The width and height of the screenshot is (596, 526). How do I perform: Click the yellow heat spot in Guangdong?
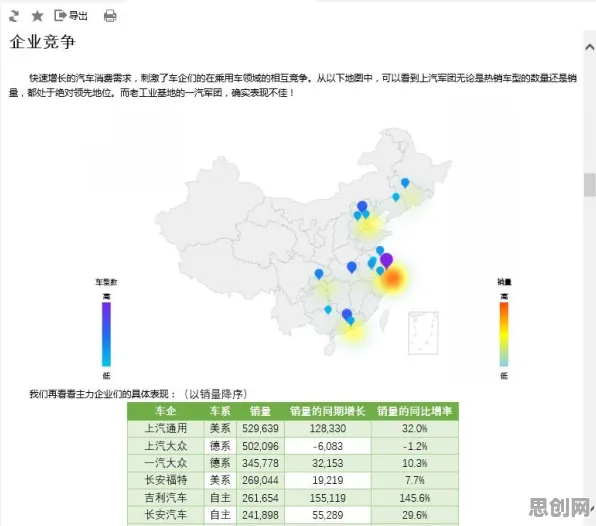353,333
